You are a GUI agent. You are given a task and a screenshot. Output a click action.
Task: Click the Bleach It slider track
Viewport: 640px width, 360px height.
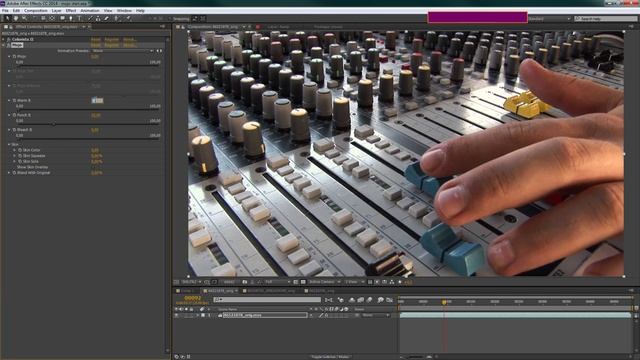(89, 139)
